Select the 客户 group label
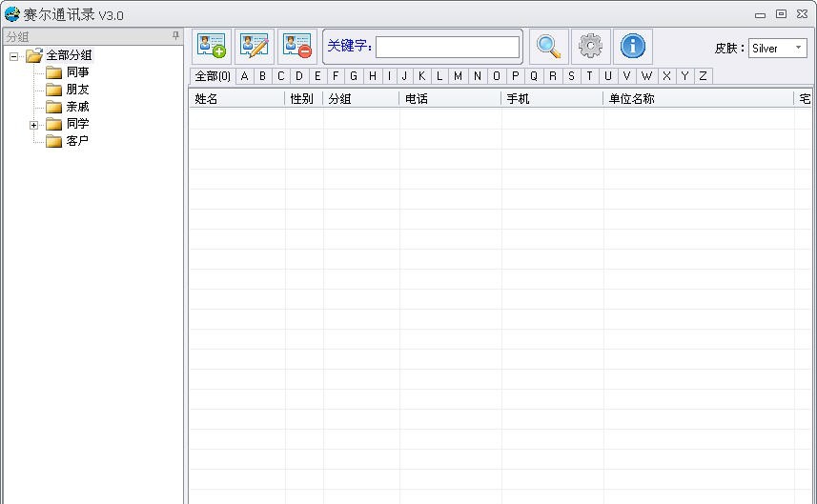Screen dimensions: 817x504 tap(77, 141)
